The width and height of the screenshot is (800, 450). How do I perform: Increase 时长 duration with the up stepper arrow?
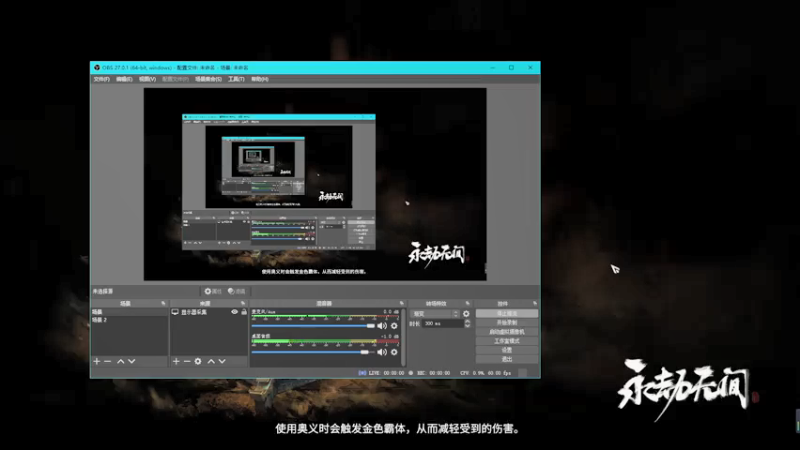click(467, 321)
